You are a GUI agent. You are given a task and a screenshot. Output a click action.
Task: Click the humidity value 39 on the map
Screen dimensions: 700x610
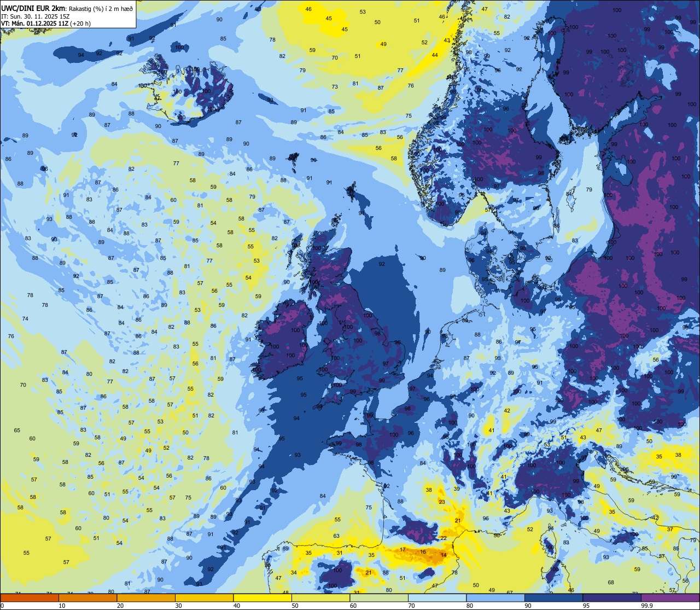(x=456, y=489)
